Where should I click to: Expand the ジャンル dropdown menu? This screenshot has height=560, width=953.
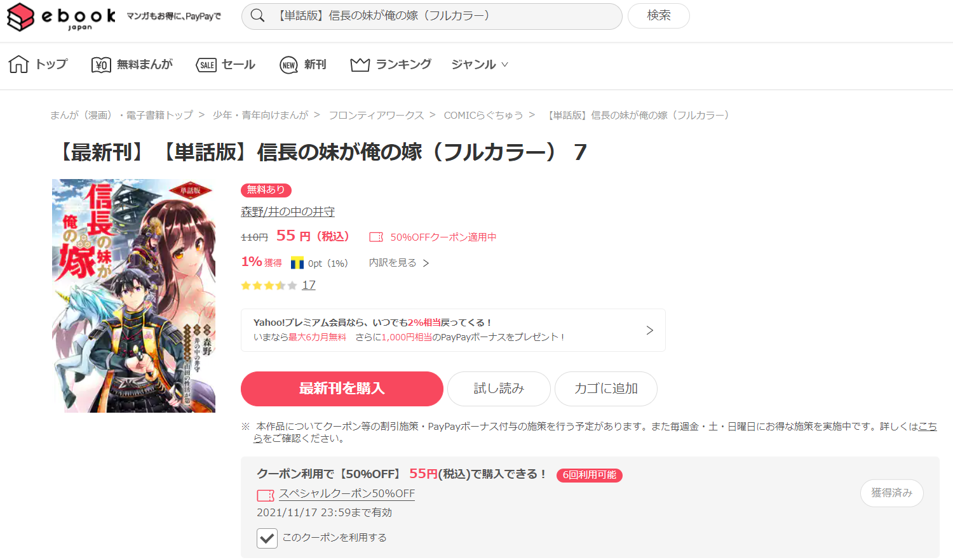[x=480, y=64]
